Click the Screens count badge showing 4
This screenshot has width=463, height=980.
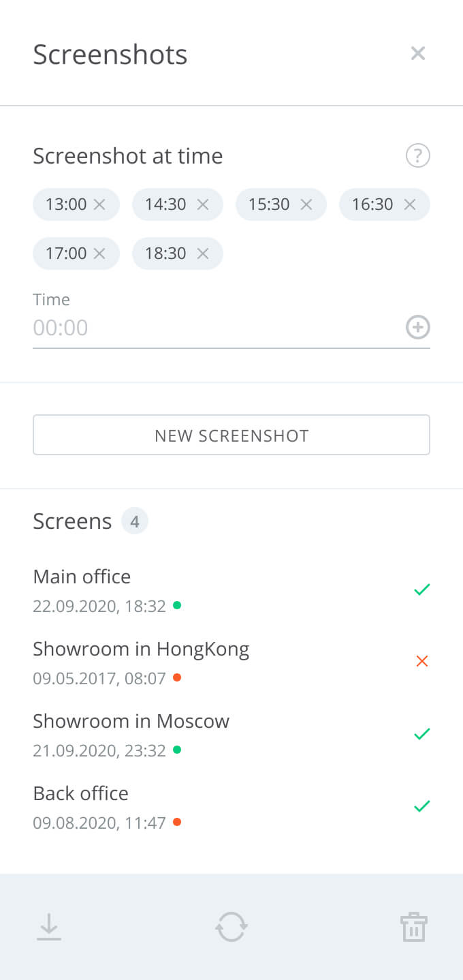pyautogui.click(x=134, y=521)
